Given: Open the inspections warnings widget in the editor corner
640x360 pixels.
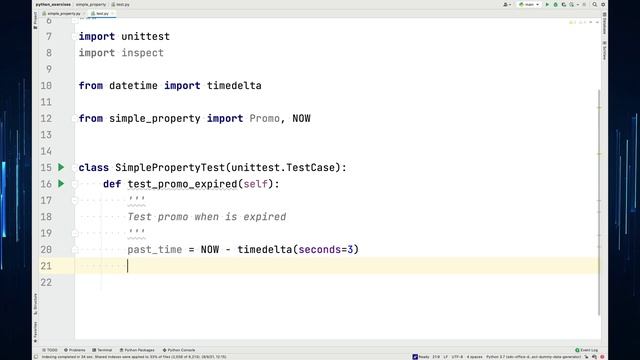Looking at the screenshot, I should (x=579, y=22).
